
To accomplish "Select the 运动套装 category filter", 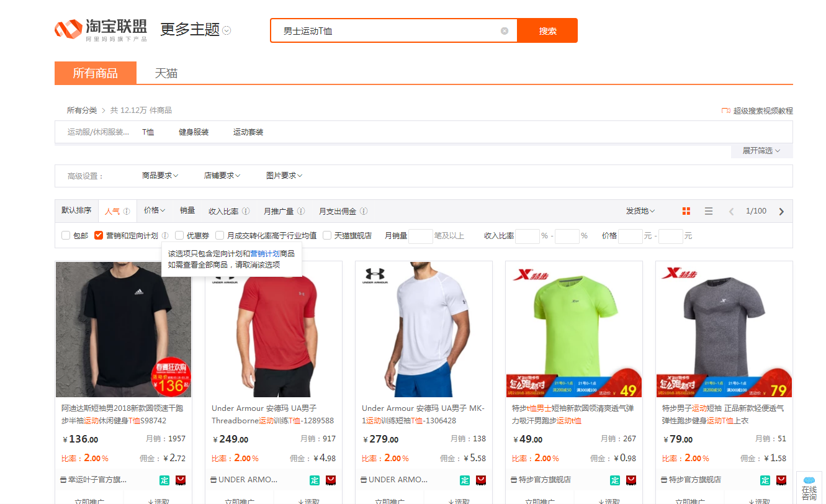I will click(248, 132).
